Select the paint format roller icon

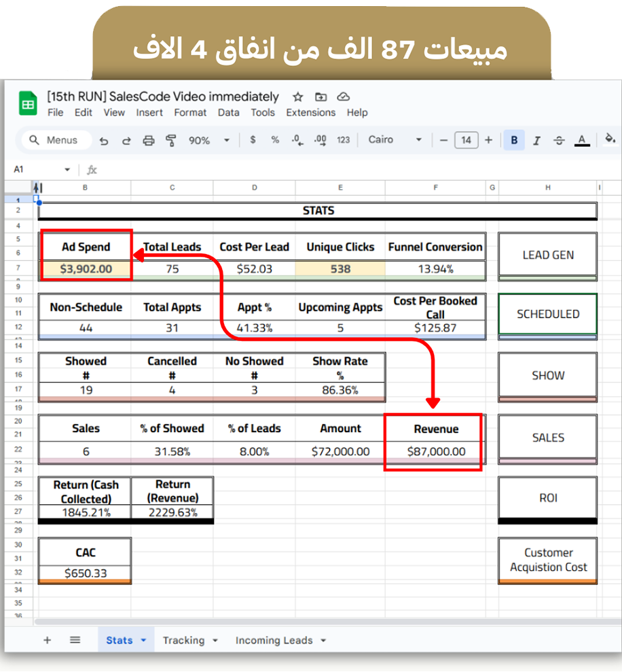(170, 141)
